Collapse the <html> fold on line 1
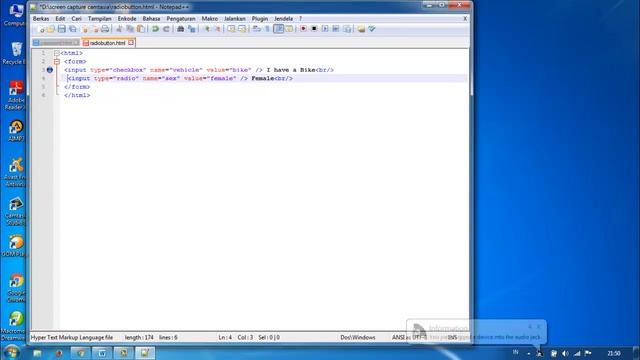Image resolution: width=640 pixels, height=360 pixels. click(x=57, y=53)
